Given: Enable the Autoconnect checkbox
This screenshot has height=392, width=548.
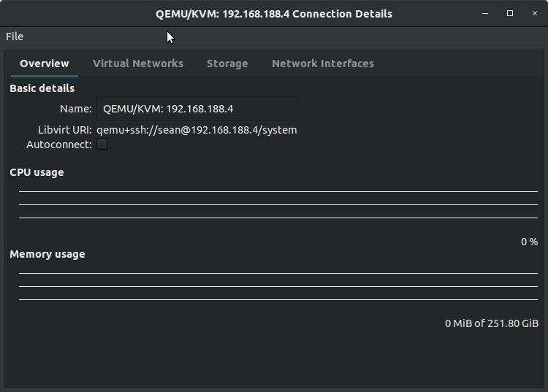Looking at the screenshot, I should click(102, 144).
